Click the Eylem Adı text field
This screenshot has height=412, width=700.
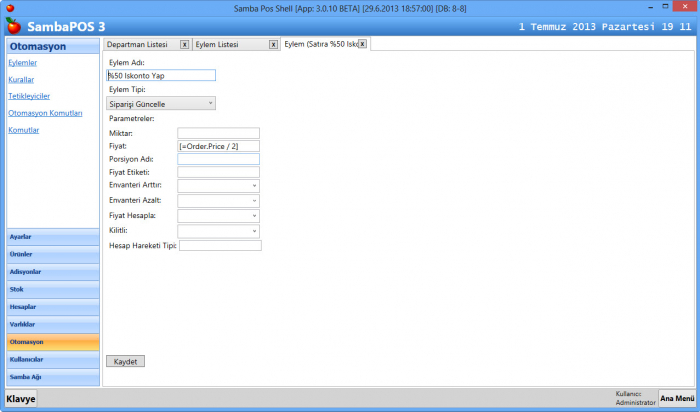(161, 75)
